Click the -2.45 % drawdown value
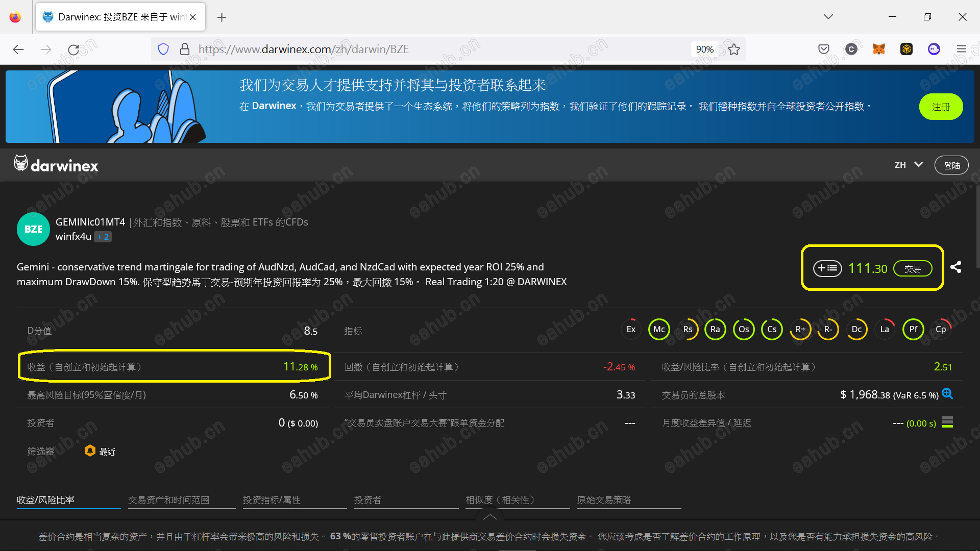The width and height of the screenshot is (980, 551). [x=619, y=367]
